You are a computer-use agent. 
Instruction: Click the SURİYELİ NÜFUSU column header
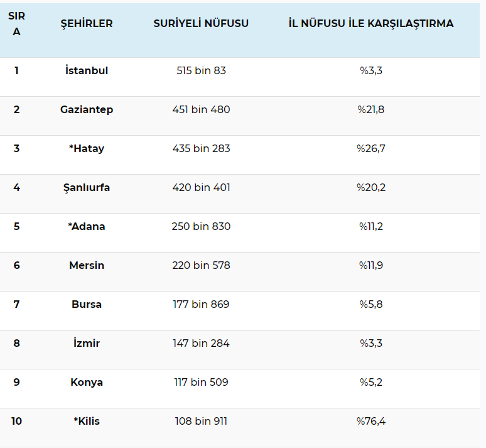coord(201,24)
